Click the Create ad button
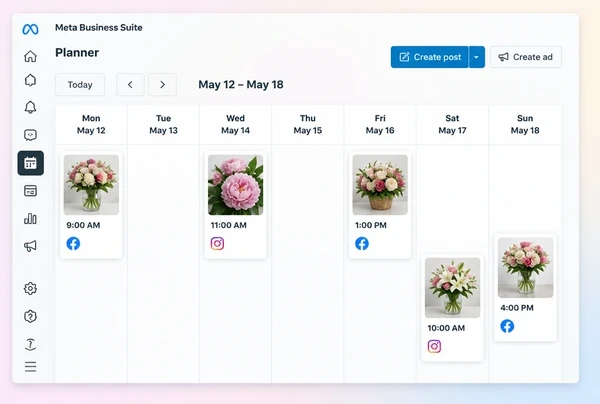This screenshot has width=600, height=404. (526, 57)
